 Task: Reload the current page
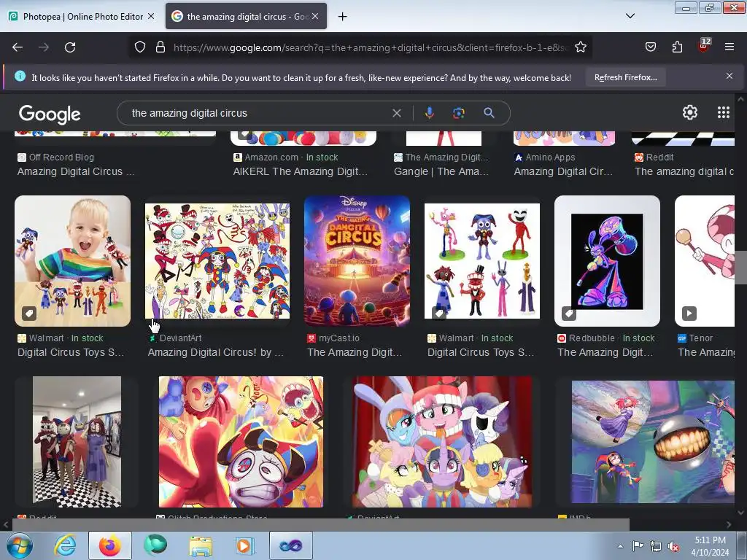tap(70, 47)
